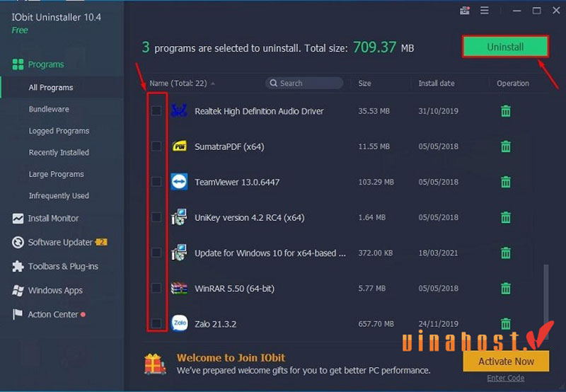Screen dimensions: 566x392
Task: Click the Realtek audio driver app icon
Action: 179,111
